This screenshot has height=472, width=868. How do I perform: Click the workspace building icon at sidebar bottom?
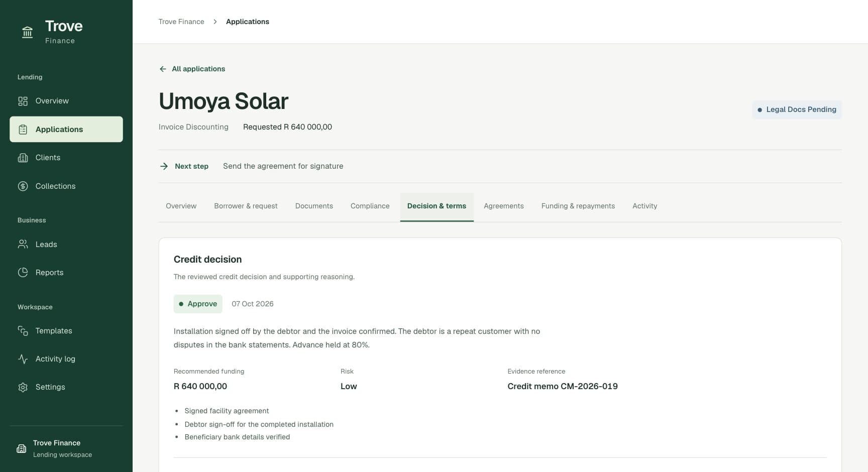pyautogui.click(x=22, y=449)
